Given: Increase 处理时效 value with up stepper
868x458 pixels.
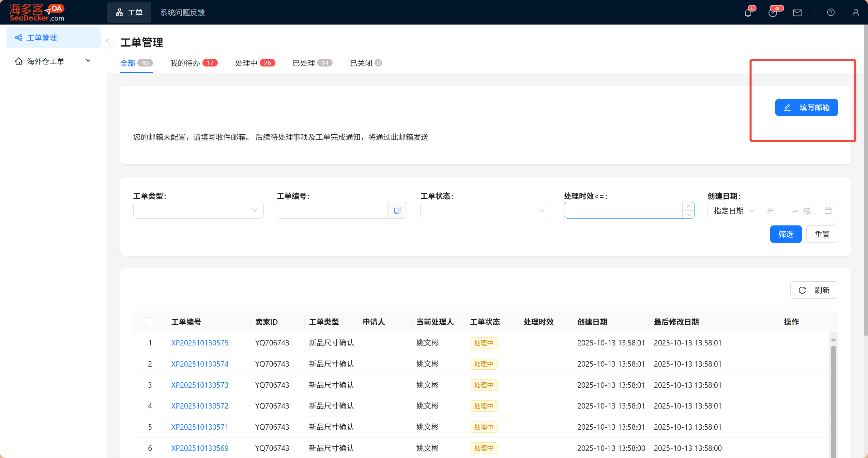Looking at the screenshot, I should [x=688, y=206].
